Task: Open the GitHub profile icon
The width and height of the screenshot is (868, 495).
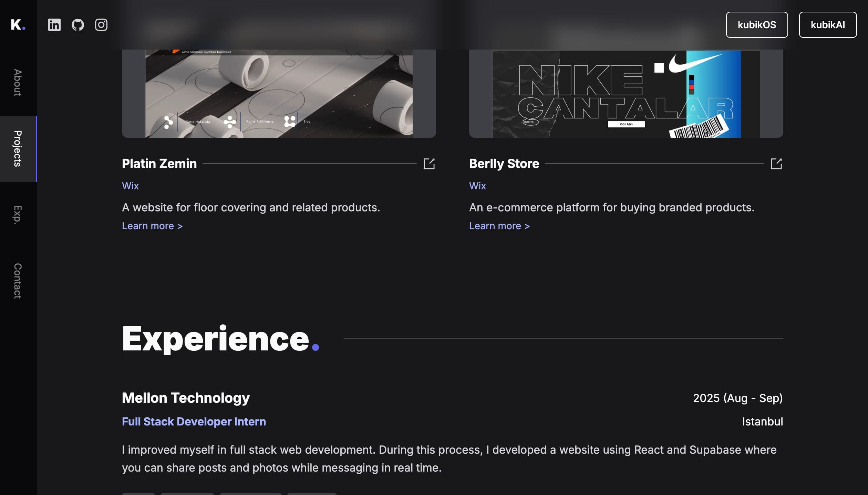Action: click(77, 25)
